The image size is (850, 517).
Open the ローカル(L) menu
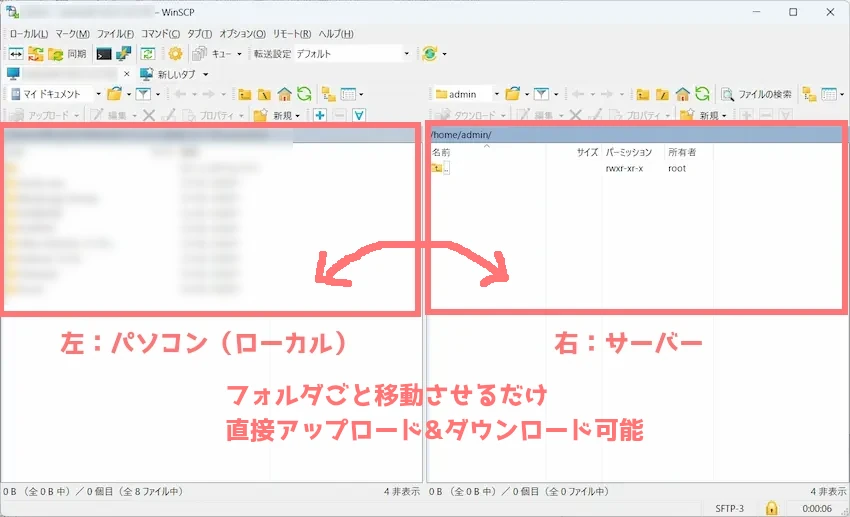coord(29,34)
